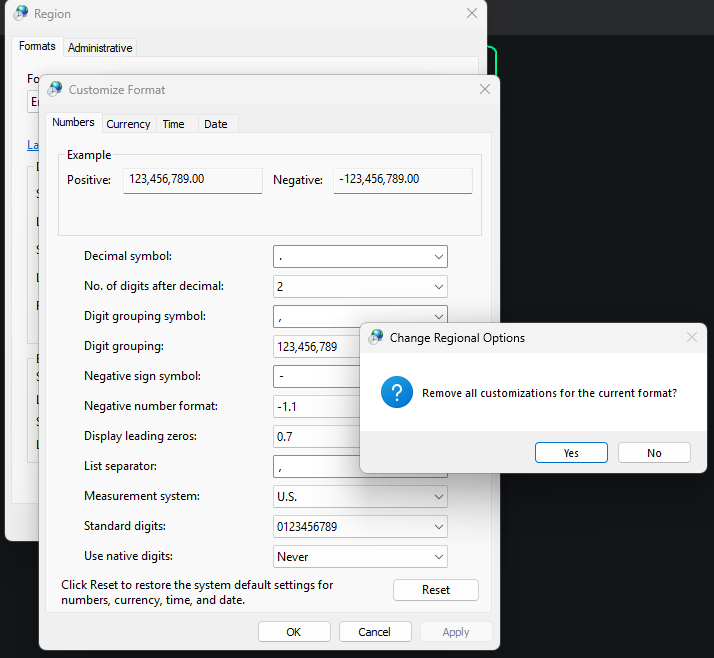
Task: Close the Change Regional Options dialog
Action: [691, 338]
